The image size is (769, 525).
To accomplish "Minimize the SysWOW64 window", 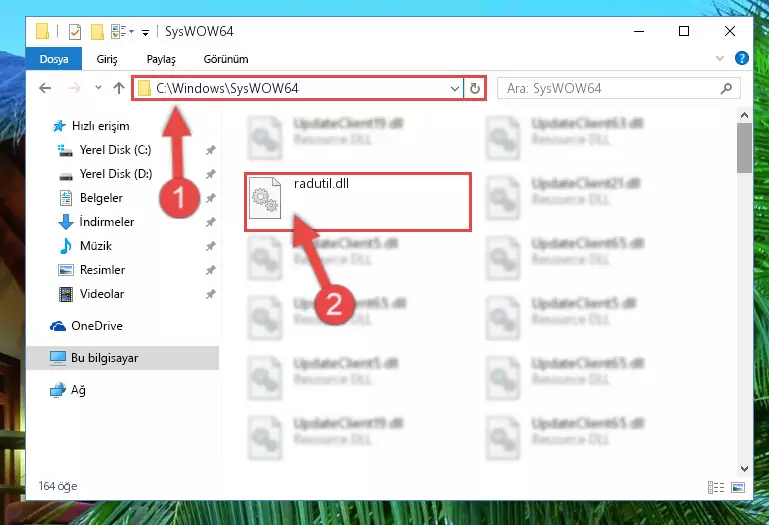I will tap(639, 31).
